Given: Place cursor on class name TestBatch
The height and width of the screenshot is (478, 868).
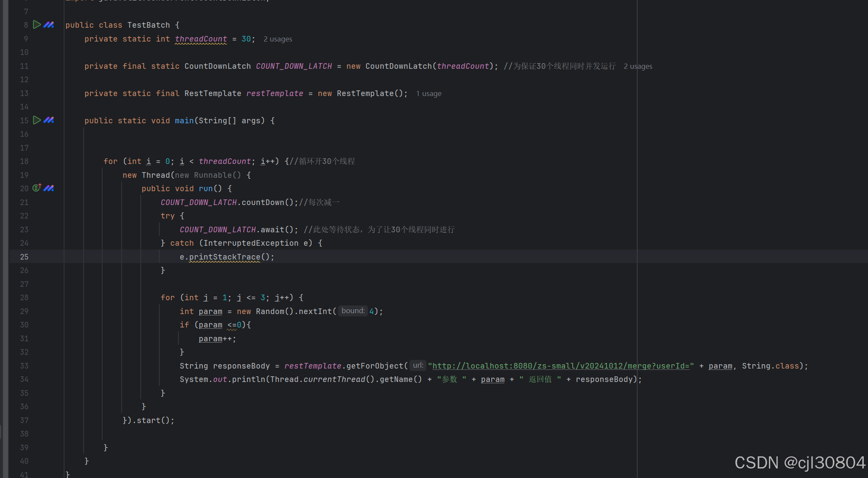Looking at the screenshot, I should 148,25.
